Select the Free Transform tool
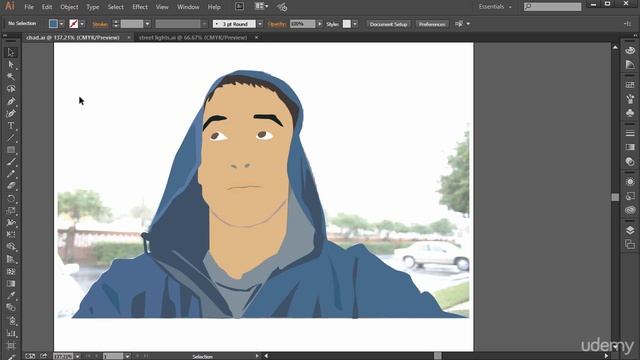 [x=11, y=235]
